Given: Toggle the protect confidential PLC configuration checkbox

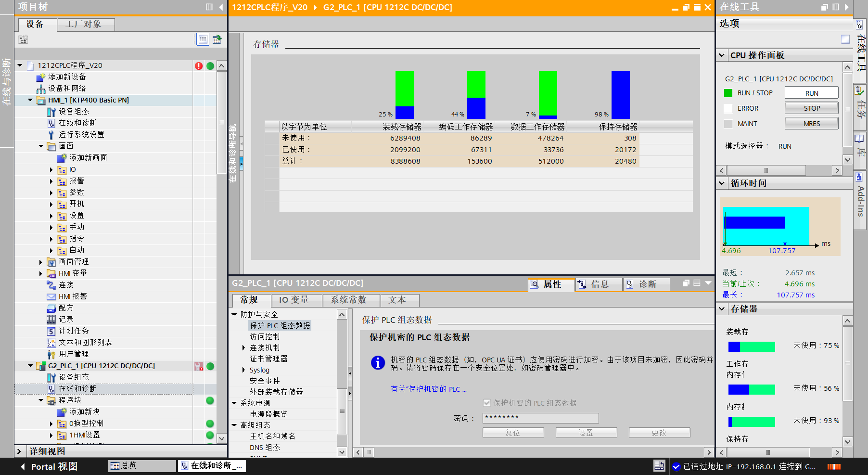Looking at the screenshot, I should [x=487, y=403].
